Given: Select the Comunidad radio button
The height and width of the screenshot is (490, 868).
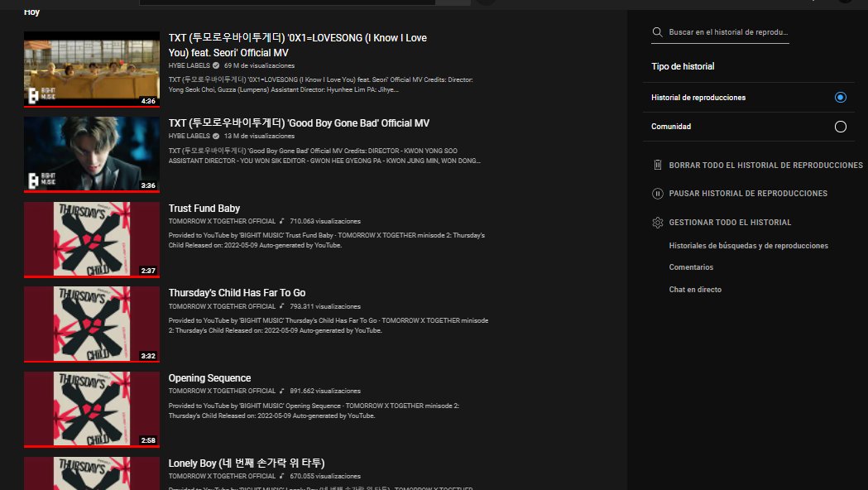Looking at the screenshot, I should point(841,127).
